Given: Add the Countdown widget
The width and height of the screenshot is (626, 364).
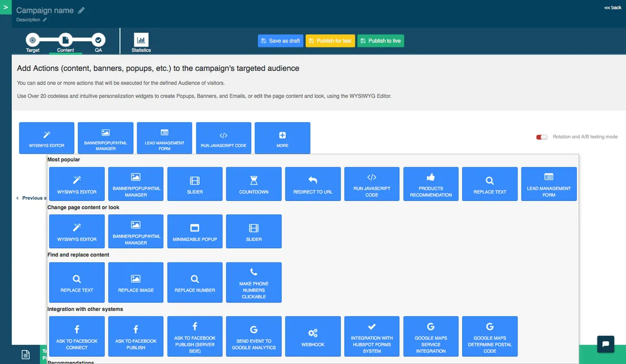Looking at the screenshot, I should (254, 184).
